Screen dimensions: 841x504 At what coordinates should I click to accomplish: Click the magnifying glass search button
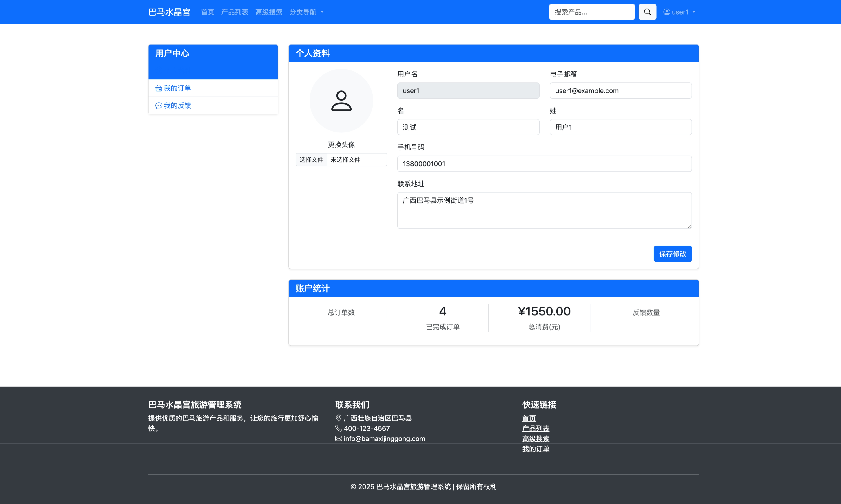[647, 12]
